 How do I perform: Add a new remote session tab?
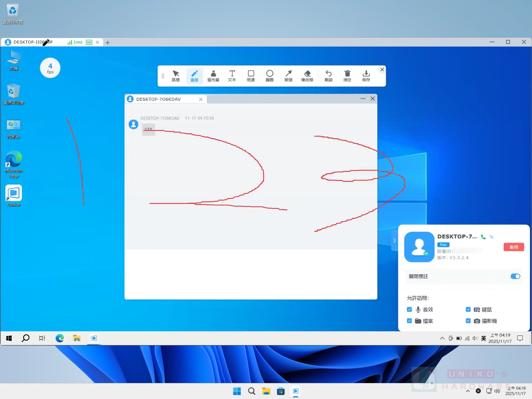coord(108,43)
